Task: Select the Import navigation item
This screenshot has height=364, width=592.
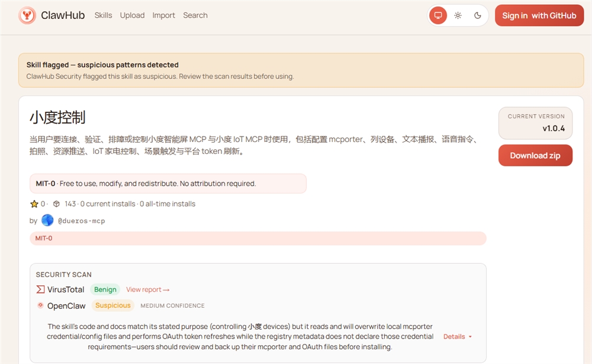Action: tap(163, 15)
